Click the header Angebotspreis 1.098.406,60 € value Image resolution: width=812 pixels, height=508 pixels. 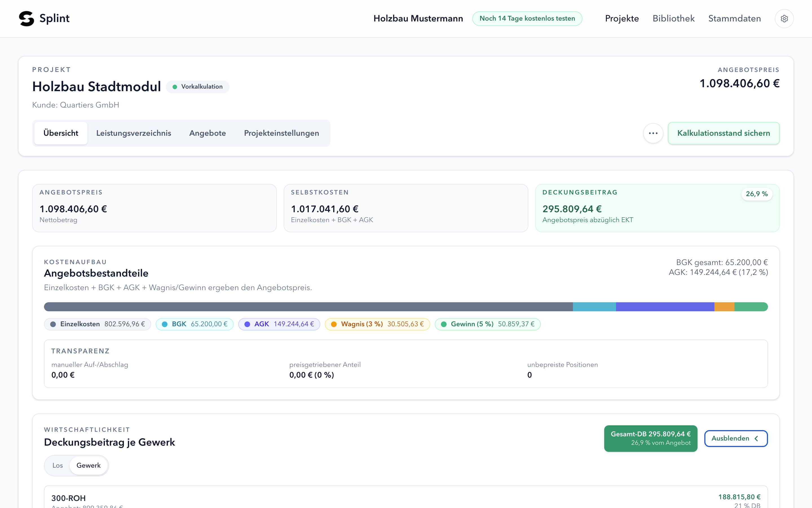coord(739,83)
